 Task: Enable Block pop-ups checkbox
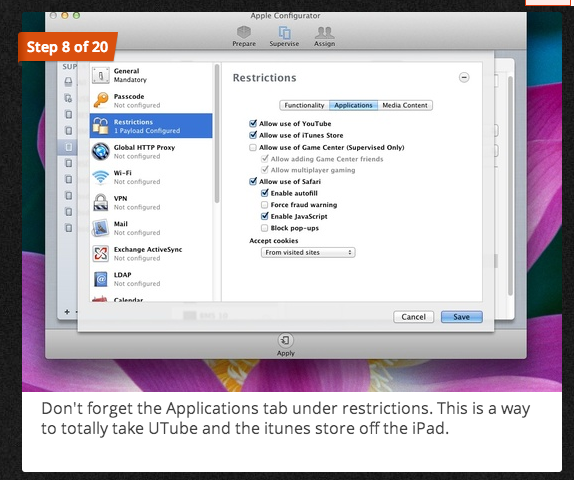click(x=264, y=228)
